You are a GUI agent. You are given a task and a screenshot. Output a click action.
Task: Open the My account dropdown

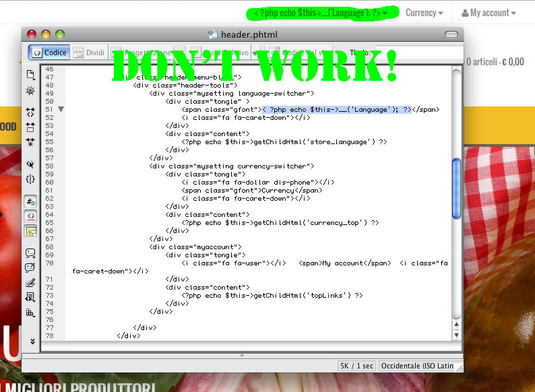point(489,13)
